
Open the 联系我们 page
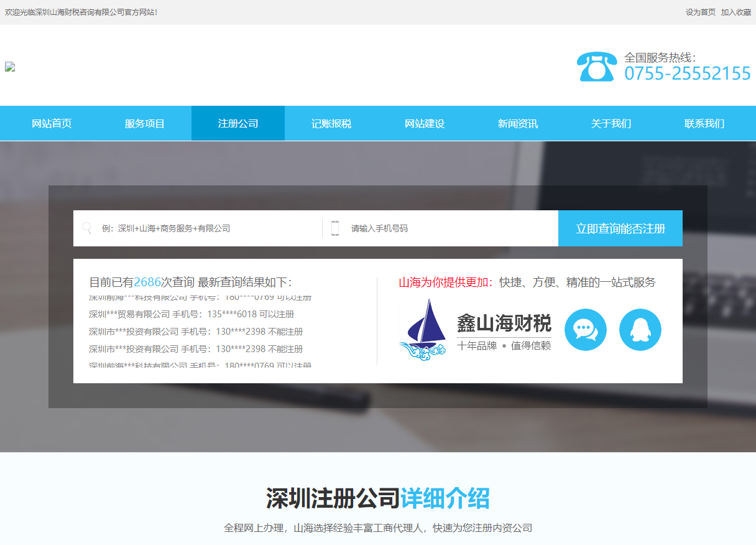tap(703, 123)
